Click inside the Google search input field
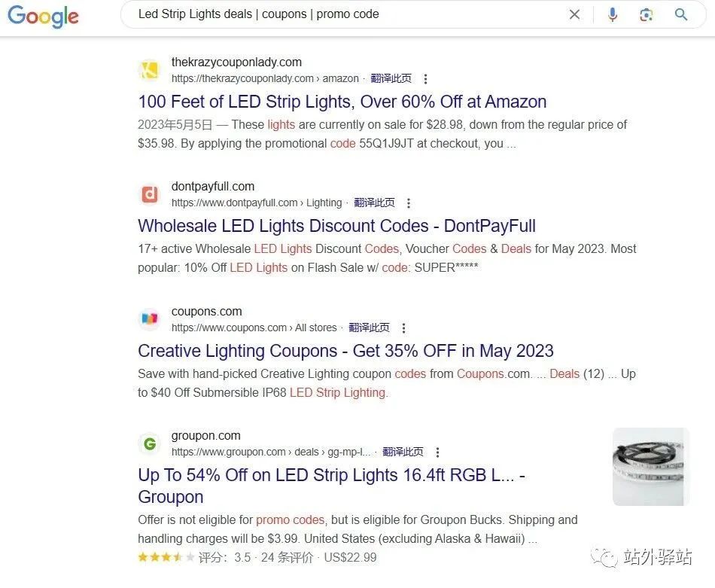The image size is (715, 588). [x=339, y=14]
